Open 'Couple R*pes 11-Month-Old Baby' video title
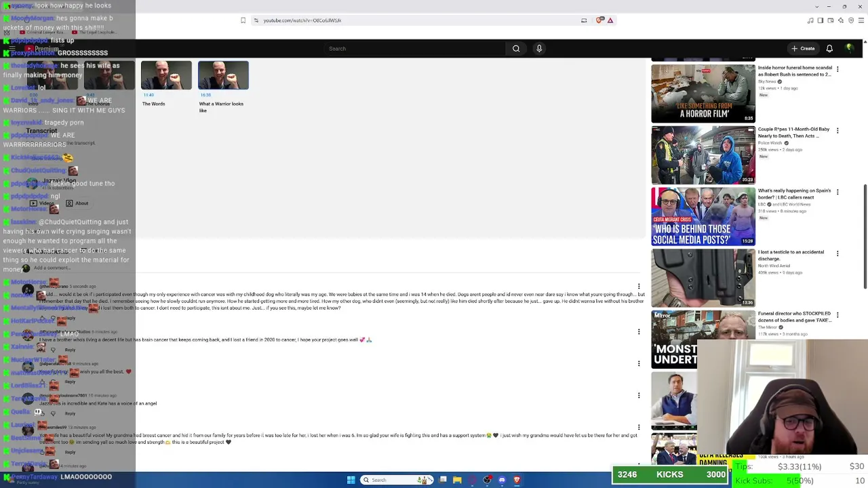 (794, 132)
